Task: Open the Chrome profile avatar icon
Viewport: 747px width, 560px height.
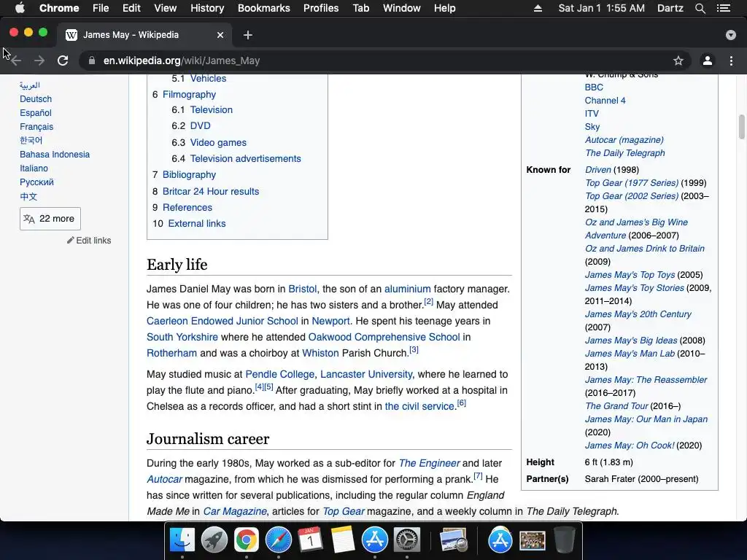Action: 708,61
